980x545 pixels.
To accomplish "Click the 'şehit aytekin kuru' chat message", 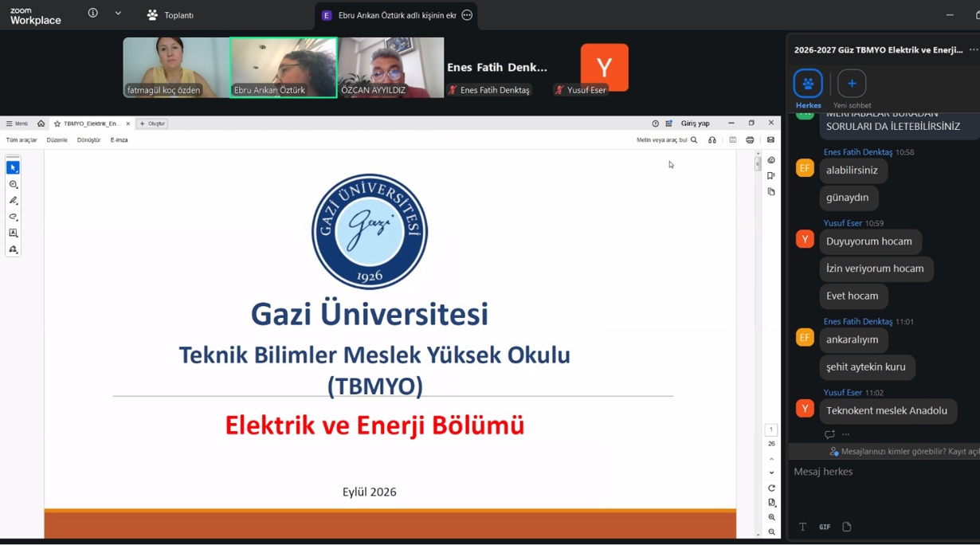I will pos(867,367).
